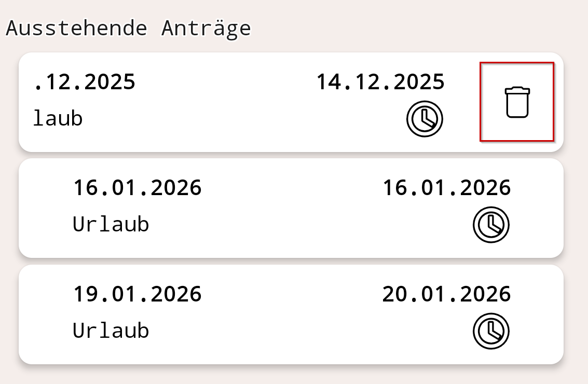588x384 pixels.
Task: Click the clock status icon under 20.01.2026
Action: coord(491,331)
